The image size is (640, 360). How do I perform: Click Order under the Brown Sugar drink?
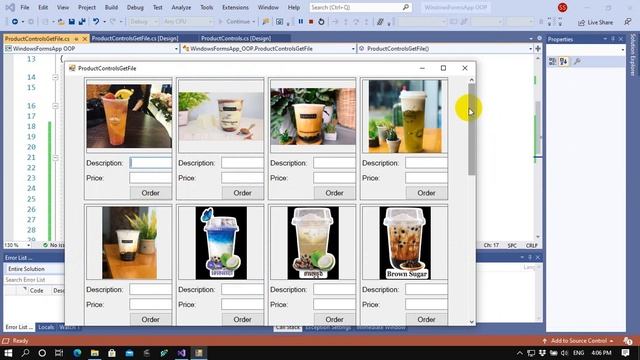pyautogui.click(x=426, y=319)
